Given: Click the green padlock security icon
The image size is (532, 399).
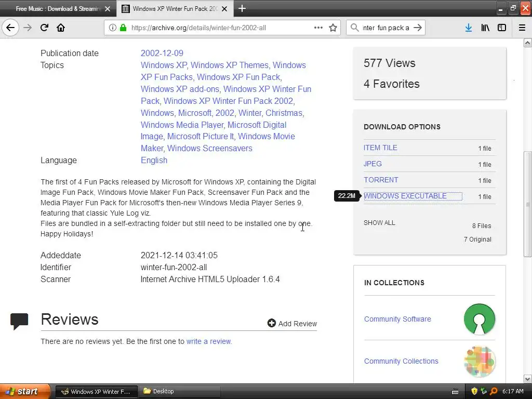Looking at the screenshot, I should click(123, 28).
